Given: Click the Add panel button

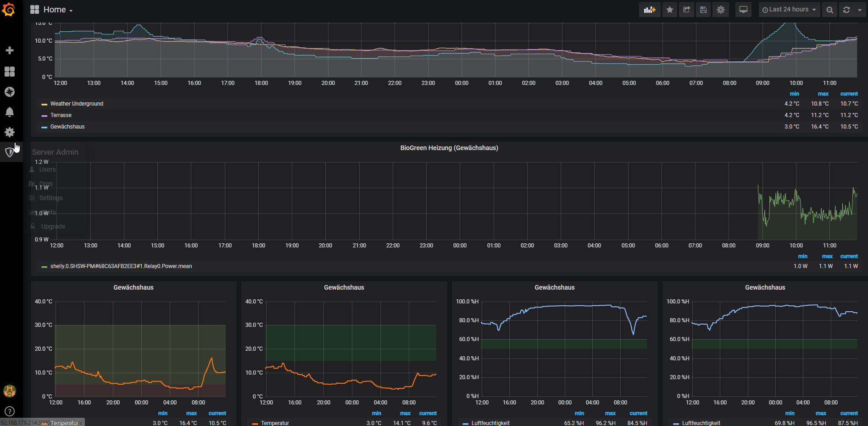Looking at the screenshot, I should 650,10.
